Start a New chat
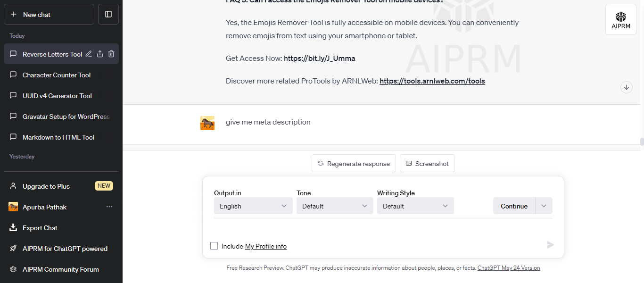Screen dimensions: 644x283 [x=49, y=15]
